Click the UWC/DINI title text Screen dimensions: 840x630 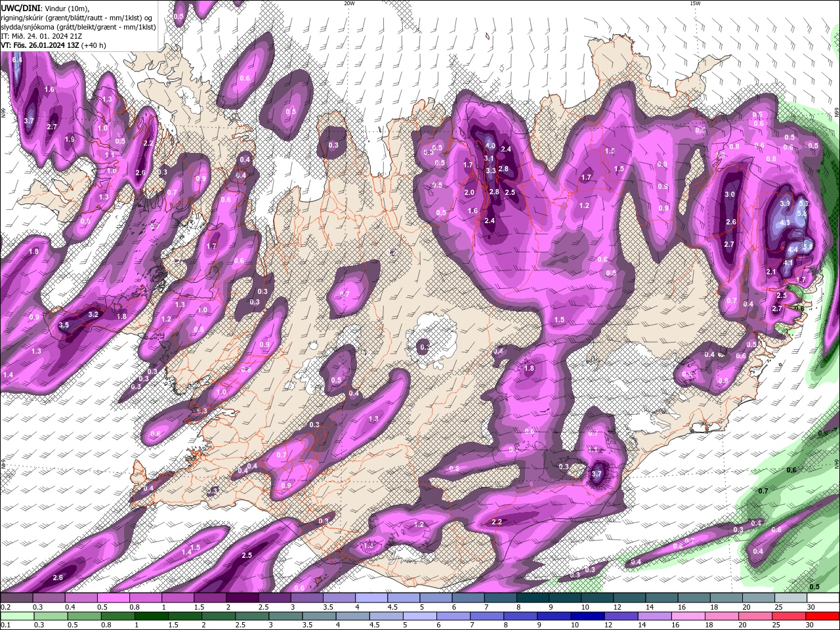coord(21,7)
